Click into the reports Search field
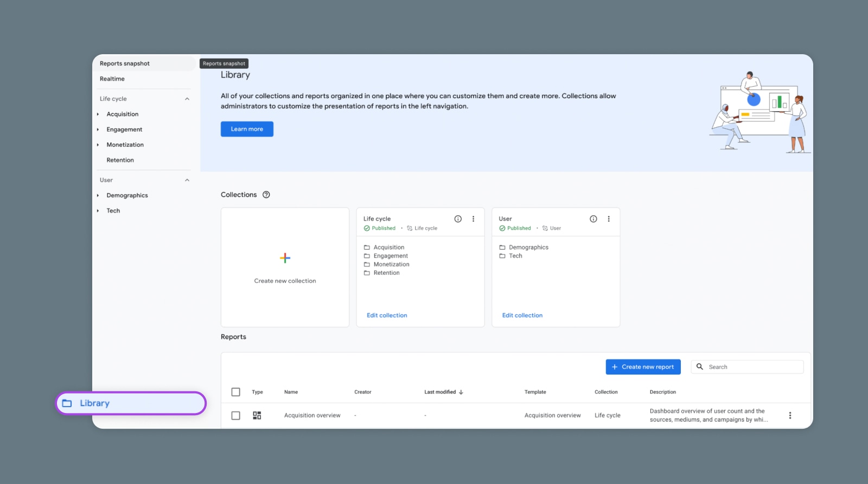 (747, 367)
